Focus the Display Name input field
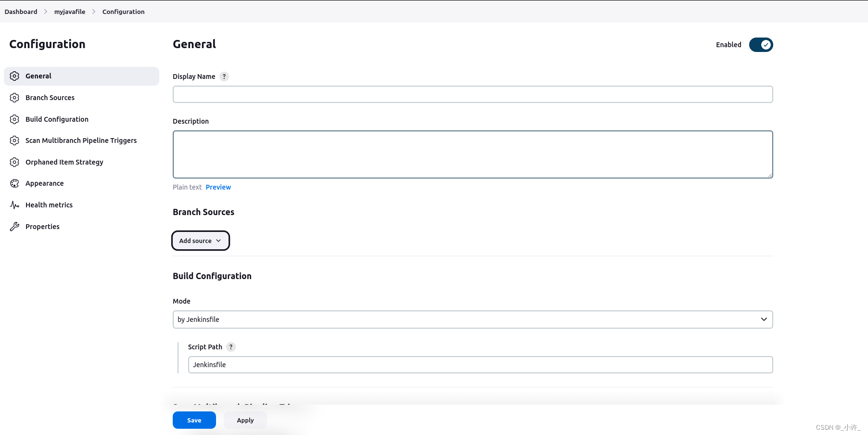 pos(472,94)
